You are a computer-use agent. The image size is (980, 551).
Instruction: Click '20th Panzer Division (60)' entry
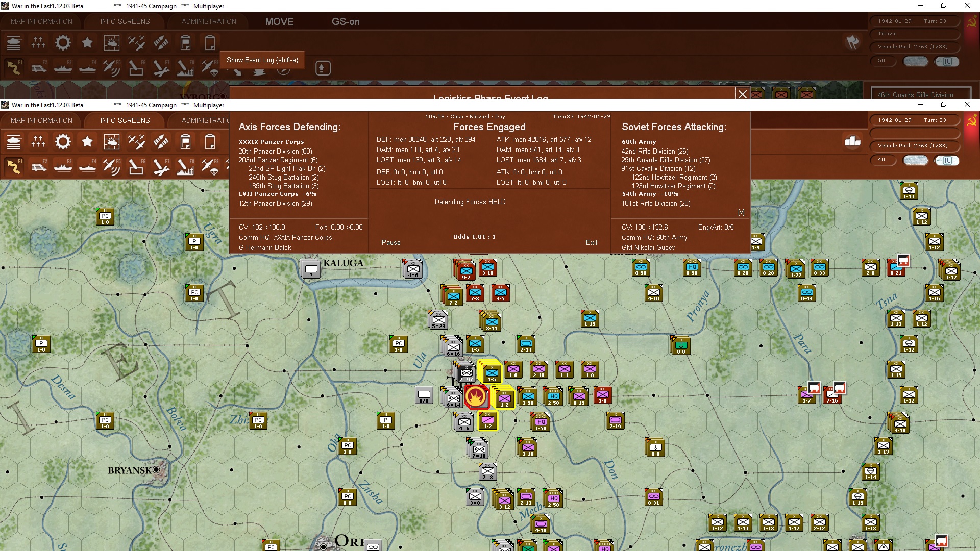coord(275,151)
